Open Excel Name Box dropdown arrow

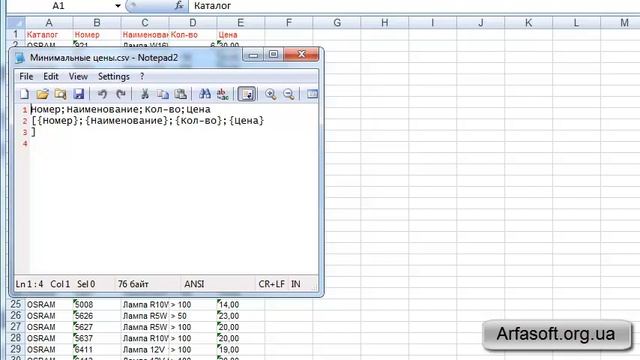tap(118, 6)
